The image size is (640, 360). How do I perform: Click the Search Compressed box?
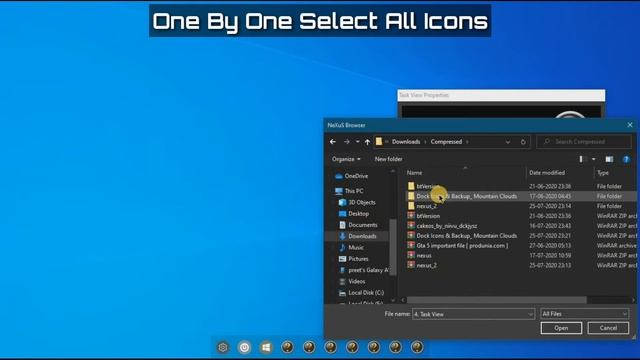[584, 142]
